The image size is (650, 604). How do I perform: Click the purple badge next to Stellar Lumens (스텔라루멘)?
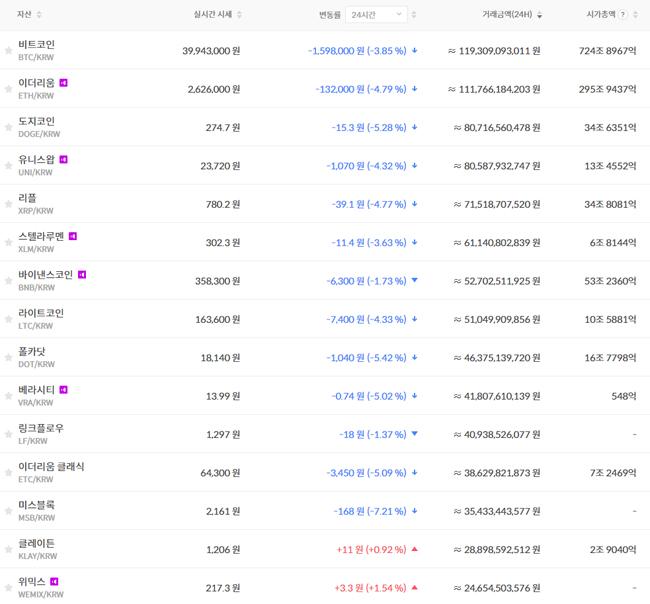pyautogui.click(x=73, y=236)
